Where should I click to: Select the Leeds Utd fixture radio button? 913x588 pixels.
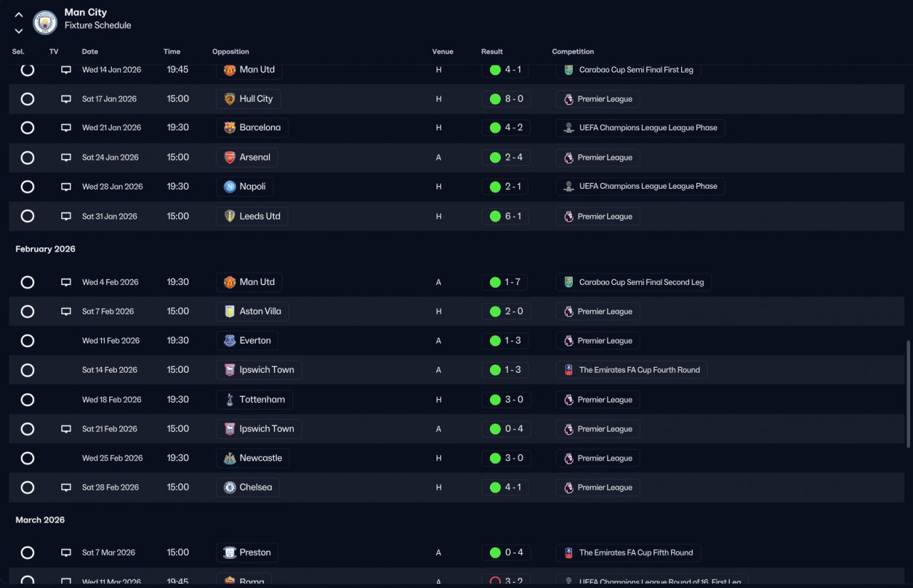27,216
